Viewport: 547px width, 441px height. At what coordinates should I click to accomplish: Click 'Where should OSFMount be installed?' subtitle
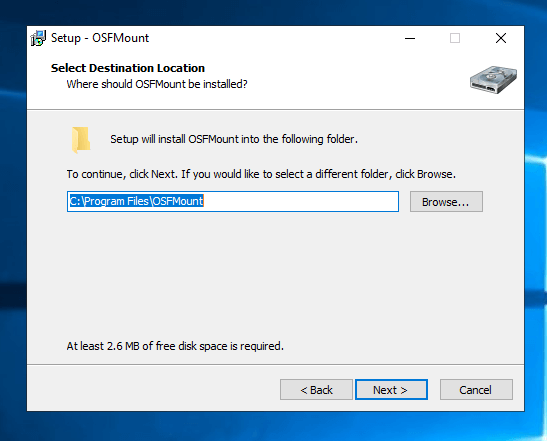(x=157, y=84)
